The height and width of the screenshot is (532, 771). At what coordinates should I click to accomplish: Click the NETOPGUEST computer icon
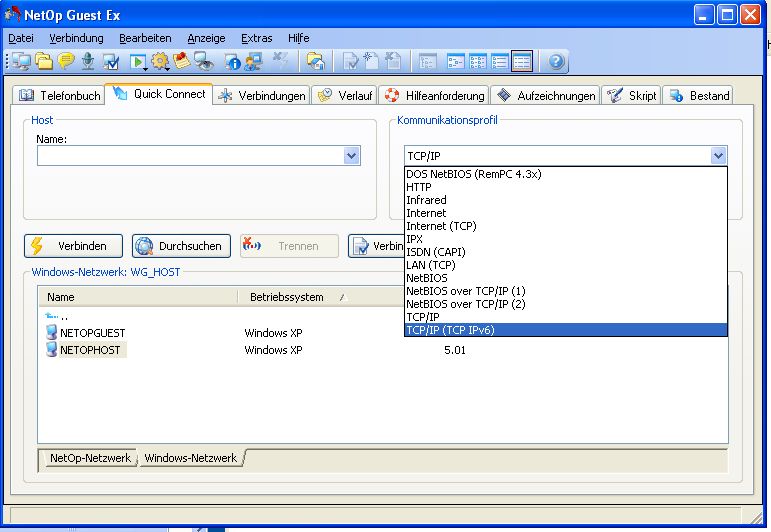click(51, 332)
